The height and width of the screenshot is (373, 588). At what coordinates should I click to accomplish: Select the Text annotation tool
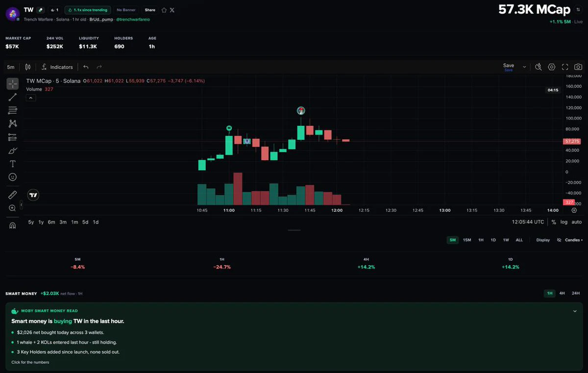click(x=13, y=164)
